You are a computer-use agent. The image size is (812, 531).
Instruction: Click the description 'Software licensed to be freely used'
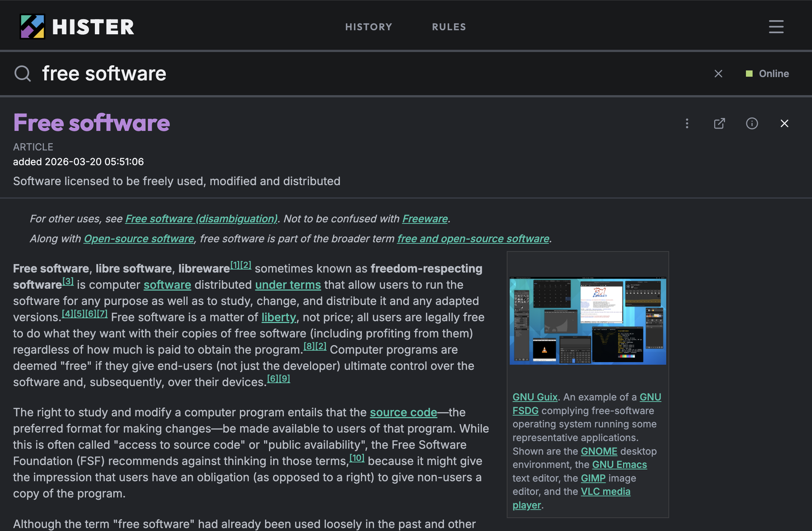[x=177, y=181]
